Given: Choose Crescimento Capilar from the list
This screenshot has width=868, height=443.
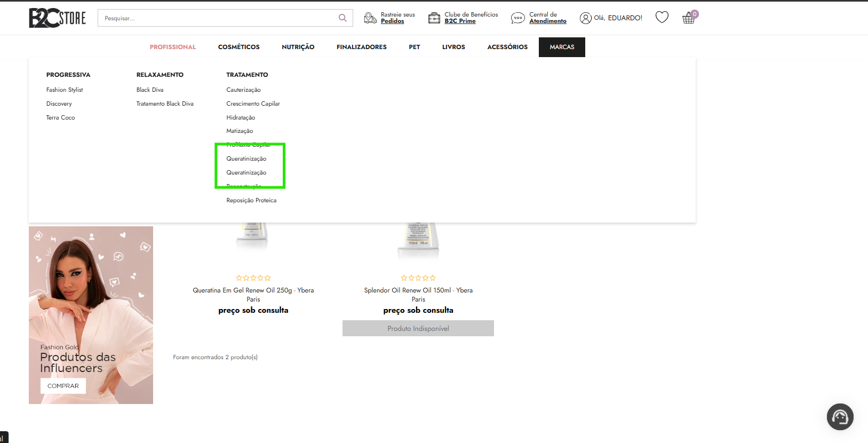Looking at the screenshot, I should tap(253, 104).
